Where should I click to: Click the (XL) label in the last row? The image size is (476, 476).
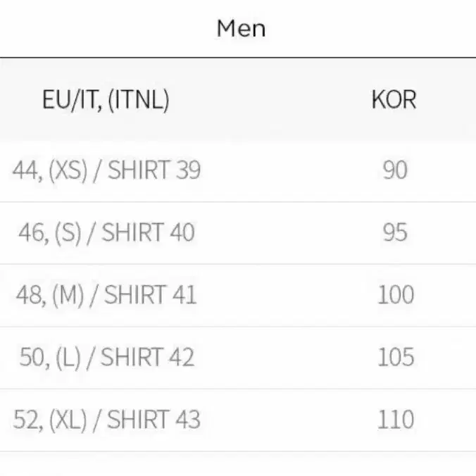(68, 420)
